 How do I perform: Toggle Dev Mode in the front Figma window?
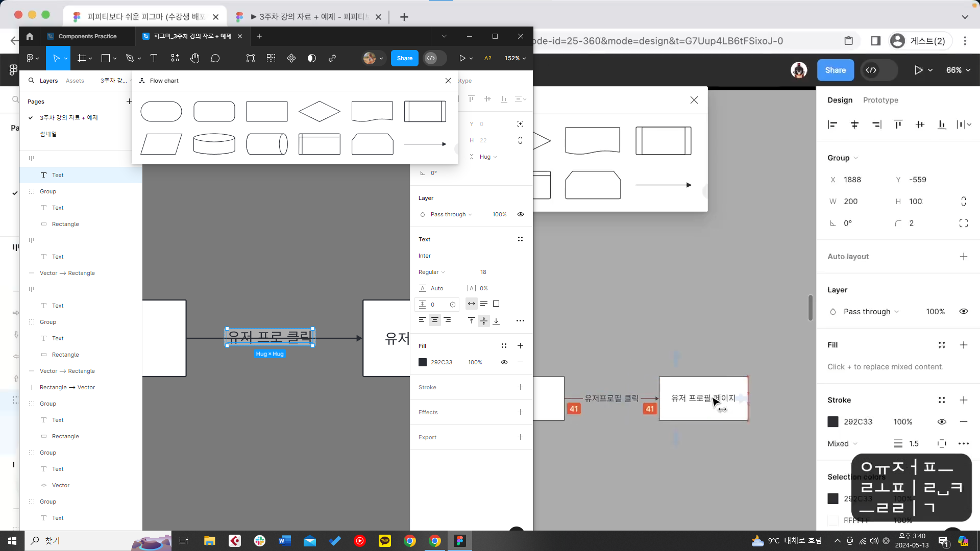434,58
